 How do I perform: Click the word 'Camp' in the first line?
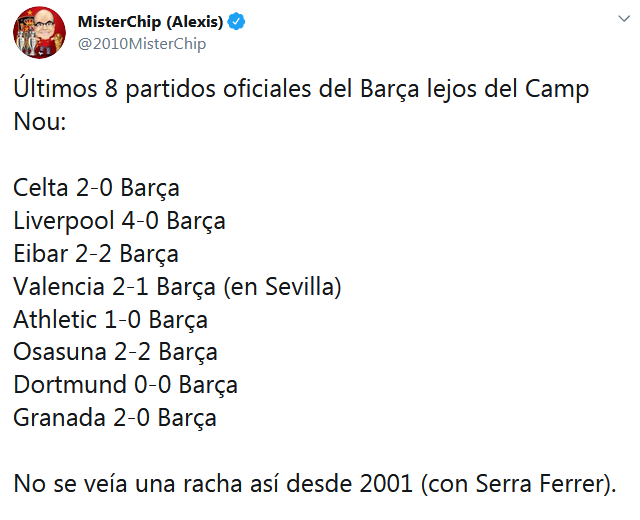pyautogui.click(x=557, y=89)
